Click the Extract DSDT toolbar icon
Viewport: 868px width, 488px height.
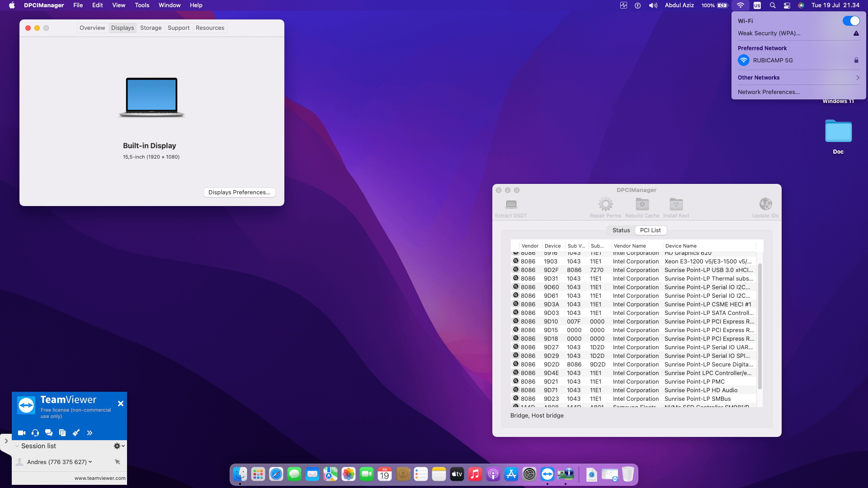(x=511, y=204)
